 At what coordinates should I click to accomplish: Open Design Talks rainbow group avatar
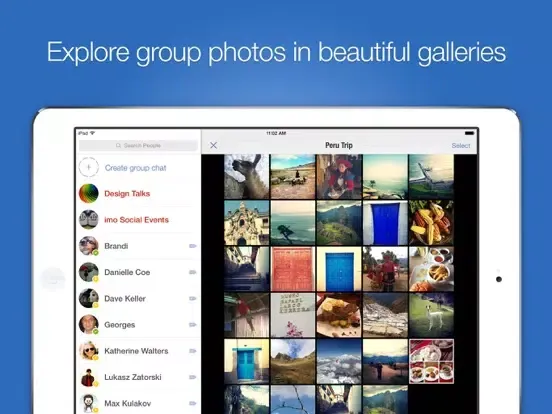coord(89,193)
